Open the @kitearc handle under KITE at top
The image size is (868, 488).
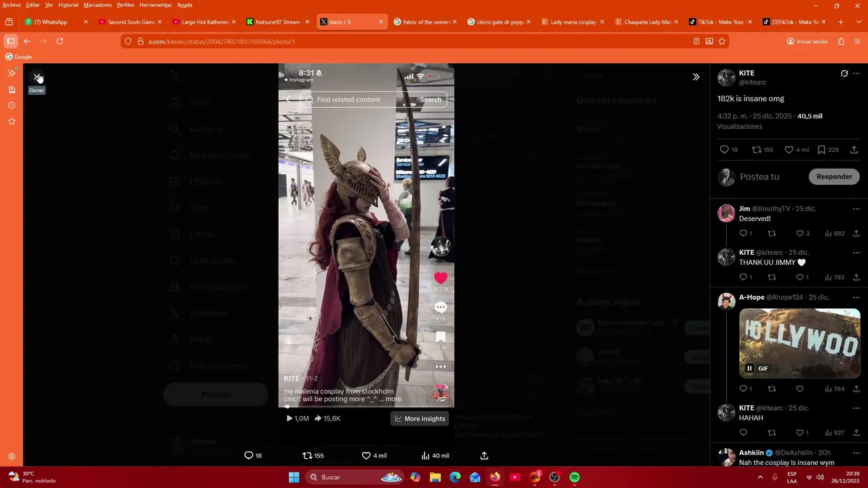coord(753,82)
